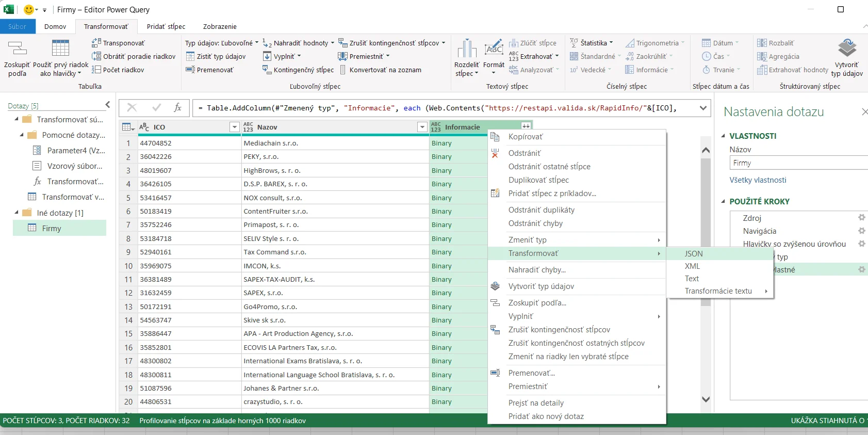The height and width of the screenshot is (435, 868).
Task: Click the Názov input field
Action: [798, 163]
